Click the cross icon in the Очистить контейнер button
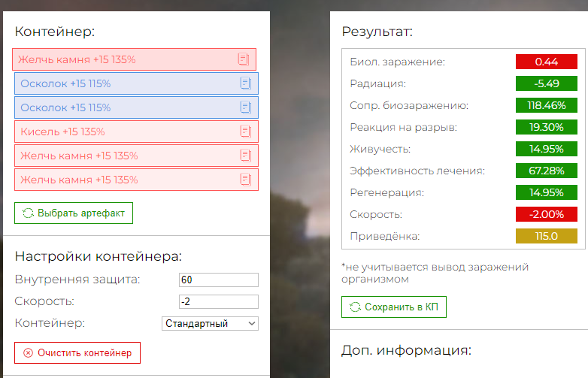The width and height of the screenshot is (588, 378). tap(28, 353)
